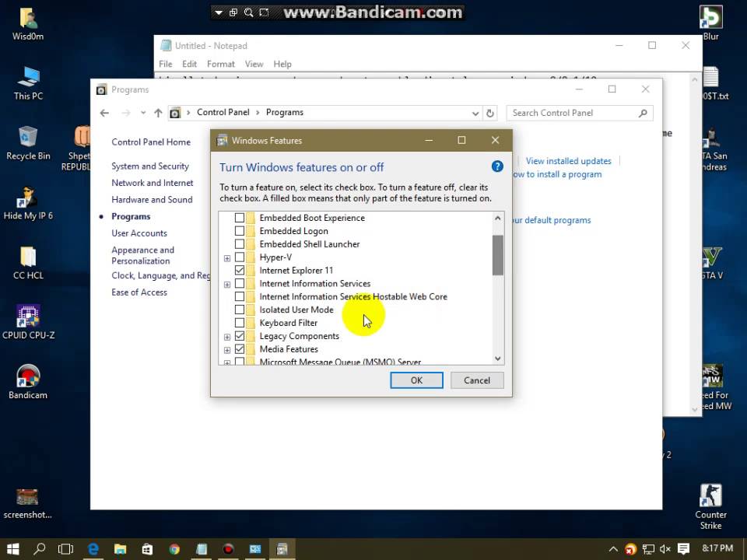Enable the Hyper-V checkbox
The height and width of the screenshot is (560, 747).
240,257
